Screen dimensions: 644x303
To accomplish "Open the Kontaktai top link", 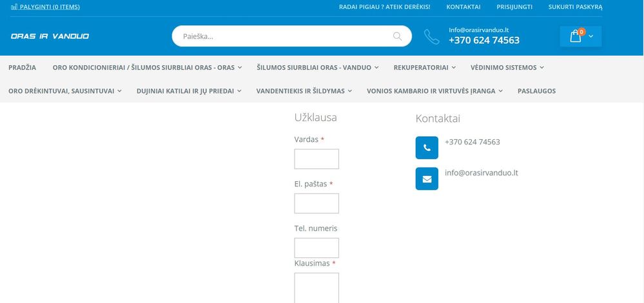I will point(463,7).
